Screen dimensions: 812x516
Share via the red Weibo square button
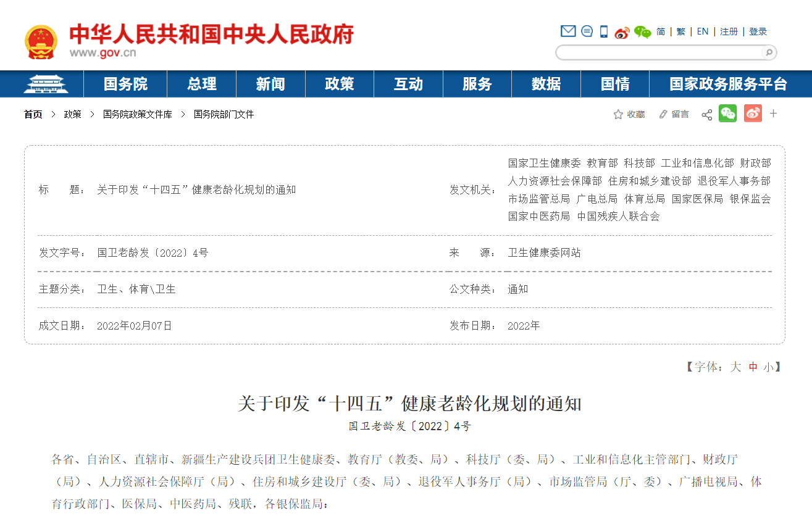[753, 114]
